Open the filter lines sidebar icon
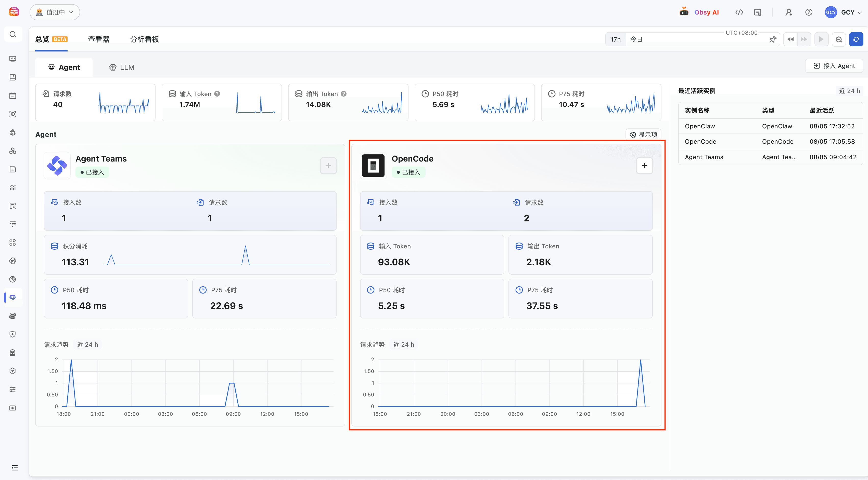868x480 pixels. pyautogui.click(x=13, y=224)
